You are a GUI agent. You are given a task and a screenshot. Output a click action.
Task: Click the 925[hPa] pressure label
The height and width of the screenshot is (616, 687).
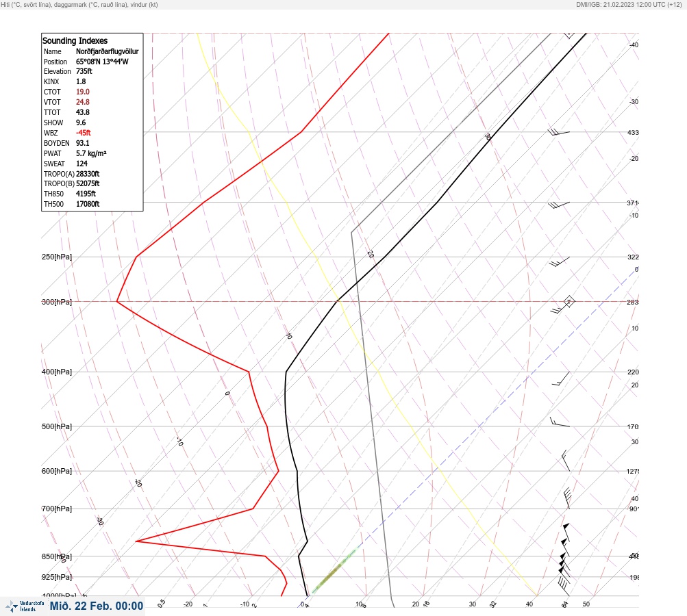[x=57, y=577]
